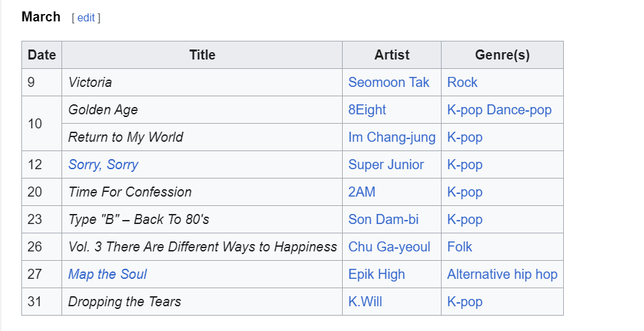Open the Map the Soul album link
This screenshot has height=331, width=644.
pyautogui.click(x=107, y=274)
